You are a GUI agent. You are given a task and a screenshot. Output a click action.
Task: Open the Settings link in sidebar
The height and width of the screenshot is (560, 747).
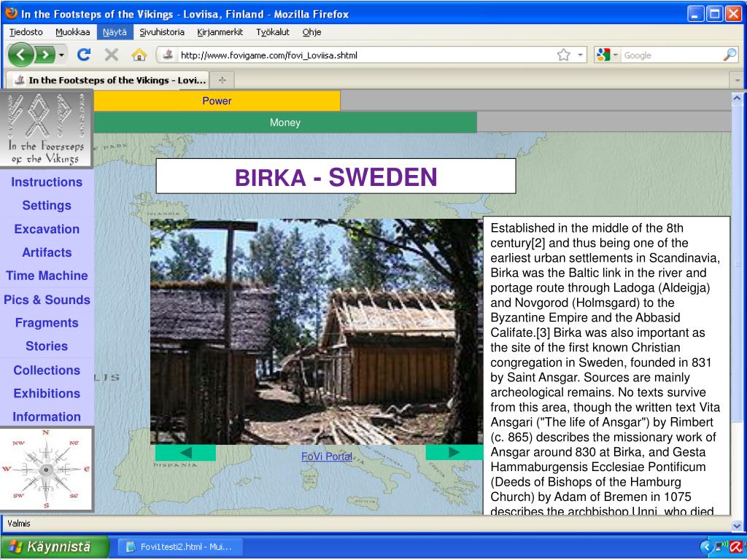coord(47,205)
